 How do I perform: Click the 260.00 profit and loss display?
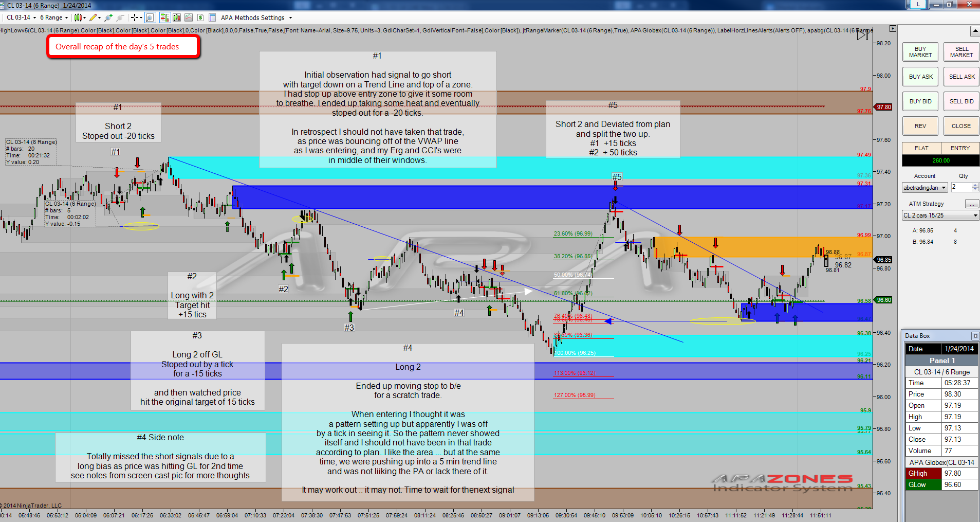tap(941, 160)
